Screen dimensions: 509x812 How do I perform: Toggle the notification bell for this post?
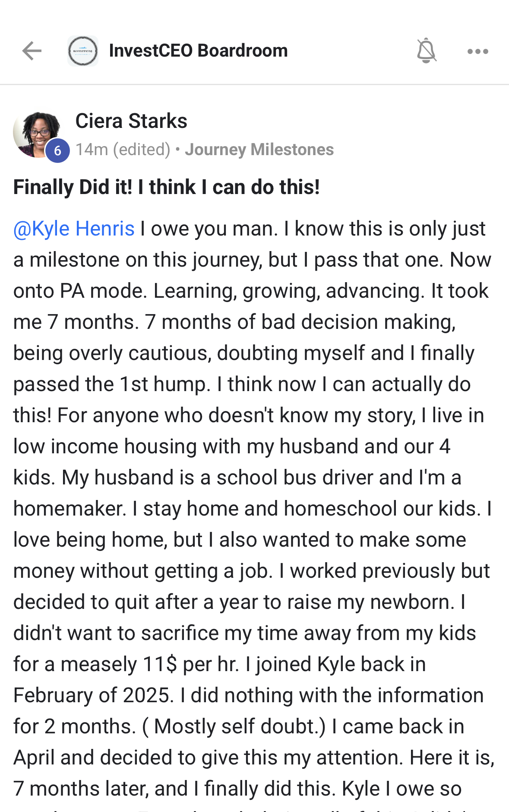pyautogui.click(x=426, y=51)
